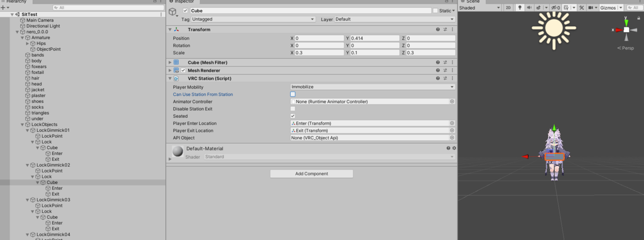The height and width of the screenshot is (240, 644).
Task: Open Player Mobility Immobilize dropdown
Action: pyautogui.click(x=372, y=87)
